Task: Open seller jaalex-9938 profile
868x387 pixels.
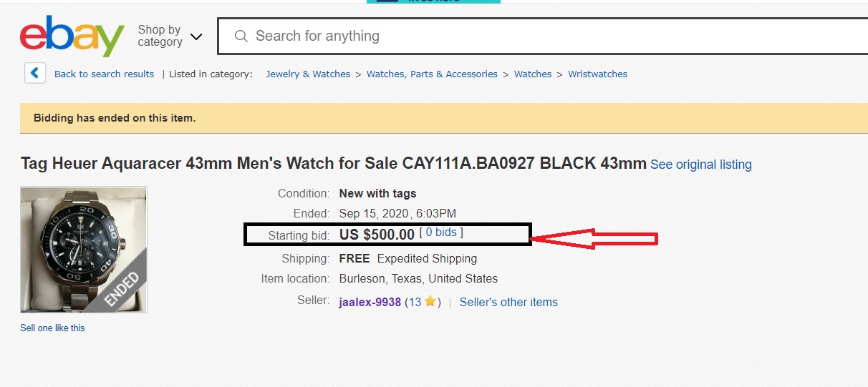Action: pyautogui.click(x=370, y=302)
